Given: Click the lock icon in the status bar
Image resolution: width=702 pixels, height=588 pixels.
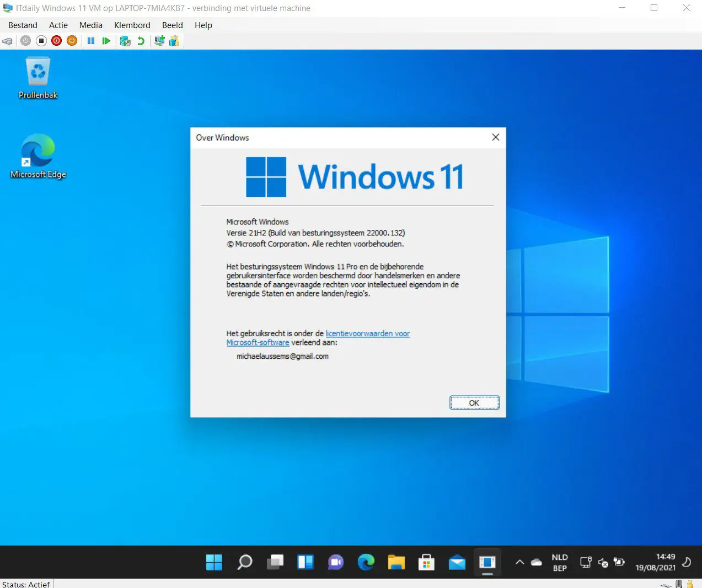Looking at the screenshot, I should [690, 584].
